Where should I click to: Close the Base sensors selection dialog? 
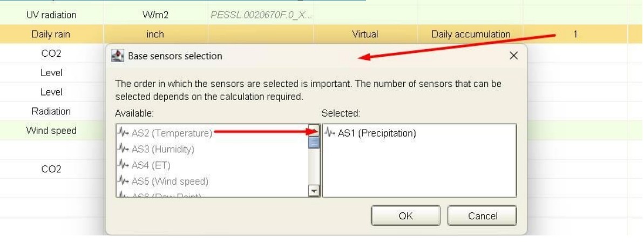(x=513, y=56)
